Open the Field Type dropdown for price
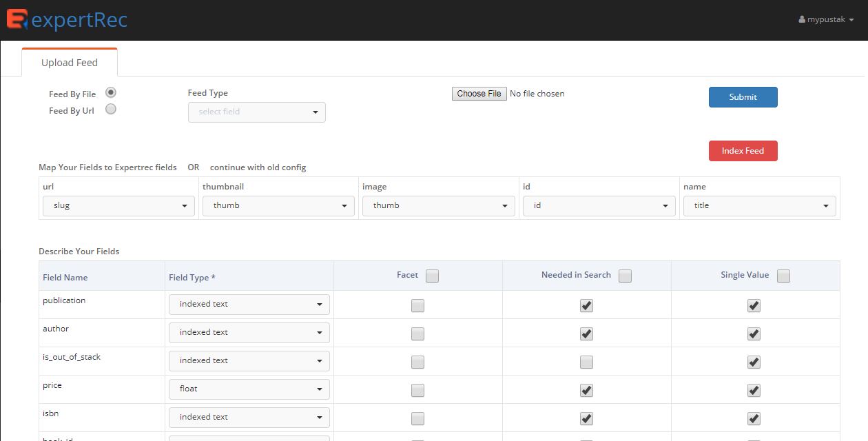The height and width of the screenshot is (441, 868). pos(249,389)
